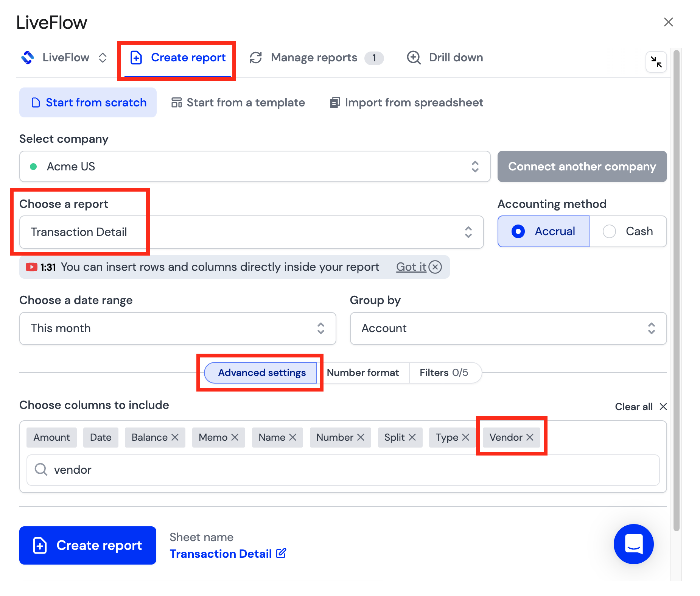Click the panel vertical scrollbar

pos(676,290)
